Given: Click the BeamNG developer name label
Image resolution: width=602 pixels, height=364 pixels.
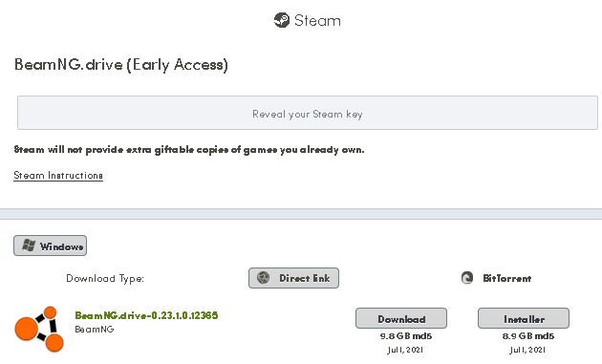Looking at the screenshot, I should [95, 330].
